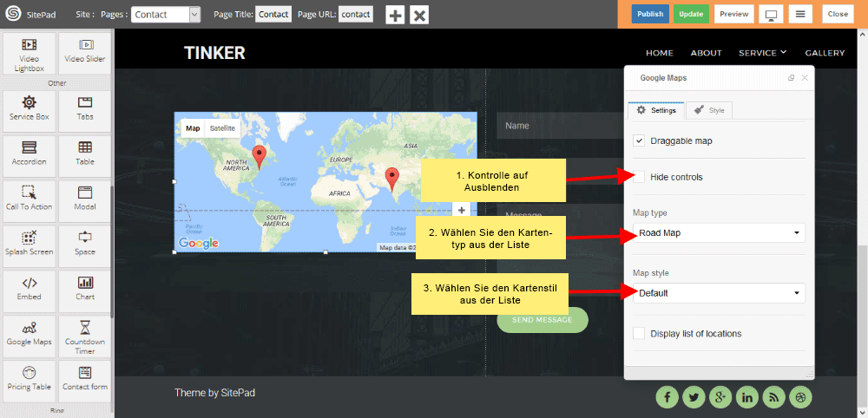Image resolution: width=868 pixels, height=418 pixels.
Task: Select the Accordion widget
Action: (x=30, y=156)
